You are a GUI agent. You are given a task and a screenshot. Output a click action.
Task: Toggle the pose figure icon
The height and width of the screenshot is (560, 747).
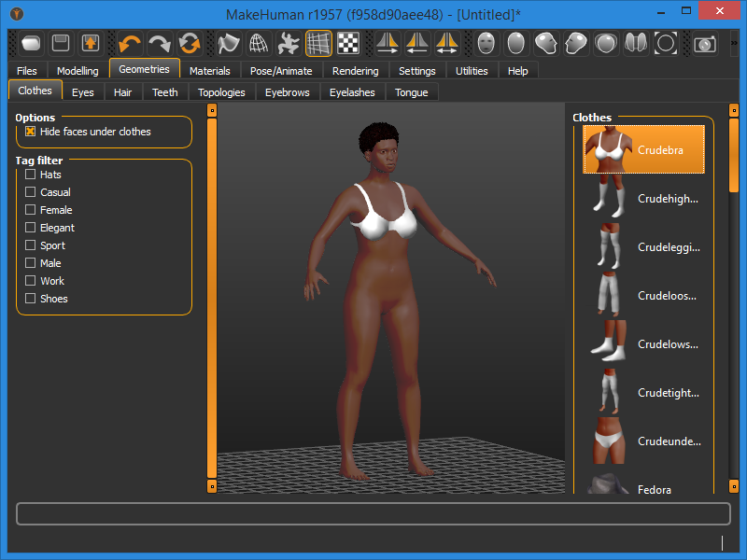(289, 43)
